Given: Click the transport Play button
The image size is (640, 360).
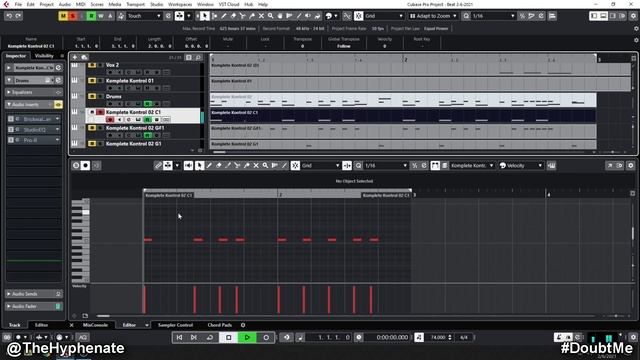Looking at the screenshot, I should 247,337.
